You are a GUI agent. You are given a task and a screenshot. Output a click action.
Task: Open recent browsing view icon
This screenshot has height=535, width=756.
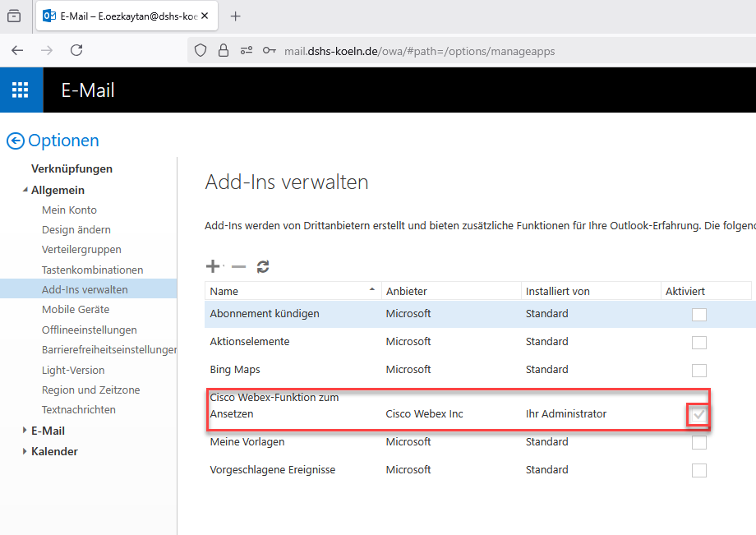point(14,16)
